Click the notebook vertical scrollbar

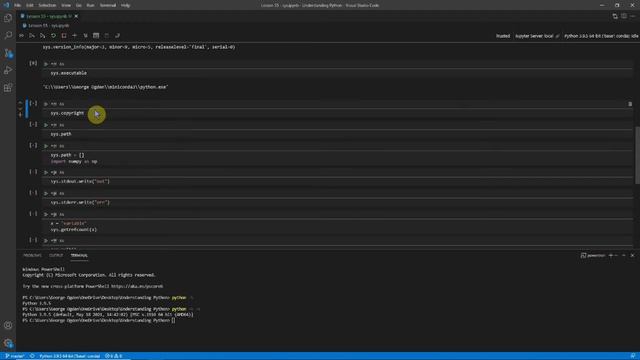coord(637,155)
